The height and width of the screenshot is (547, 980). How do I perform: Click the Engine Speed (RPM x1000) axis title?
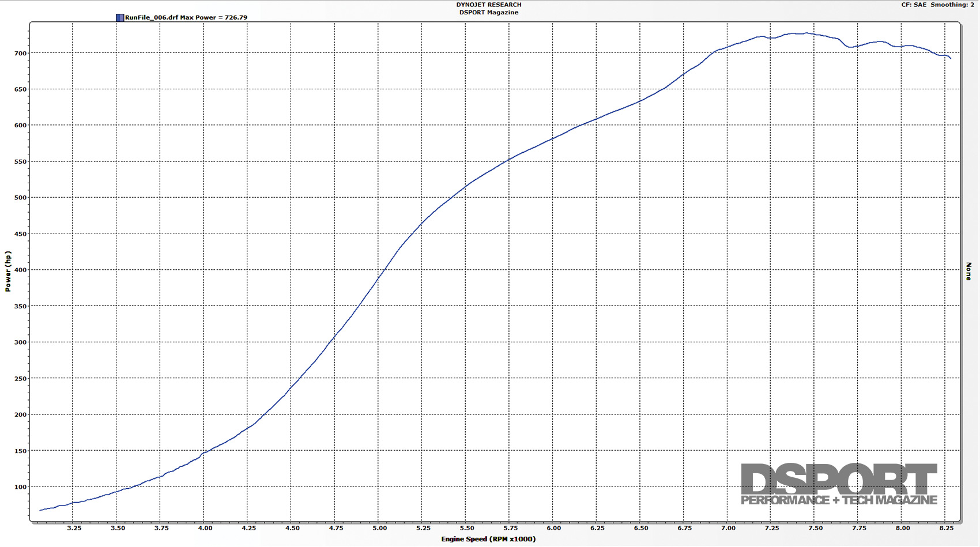coord(488,539)
